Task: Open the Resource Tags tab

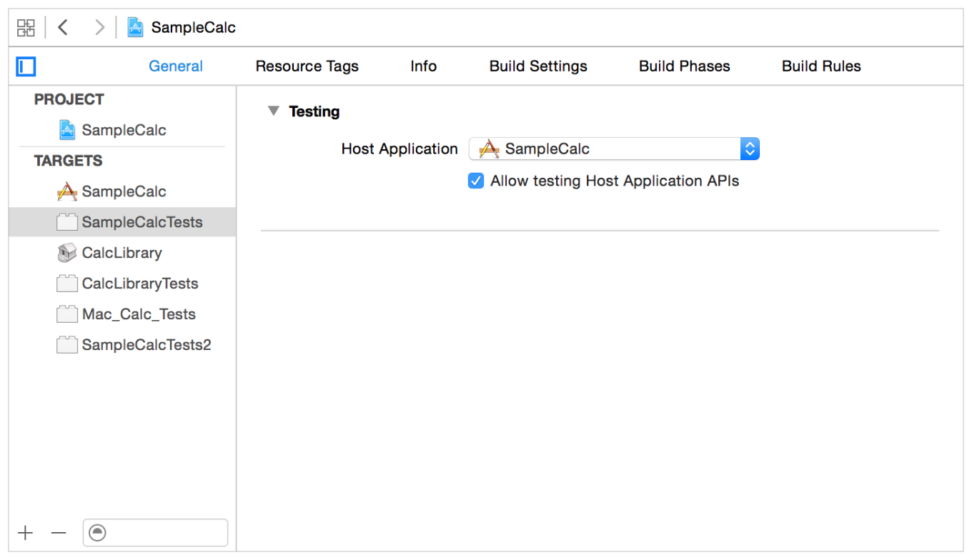Action: (307, 66)
